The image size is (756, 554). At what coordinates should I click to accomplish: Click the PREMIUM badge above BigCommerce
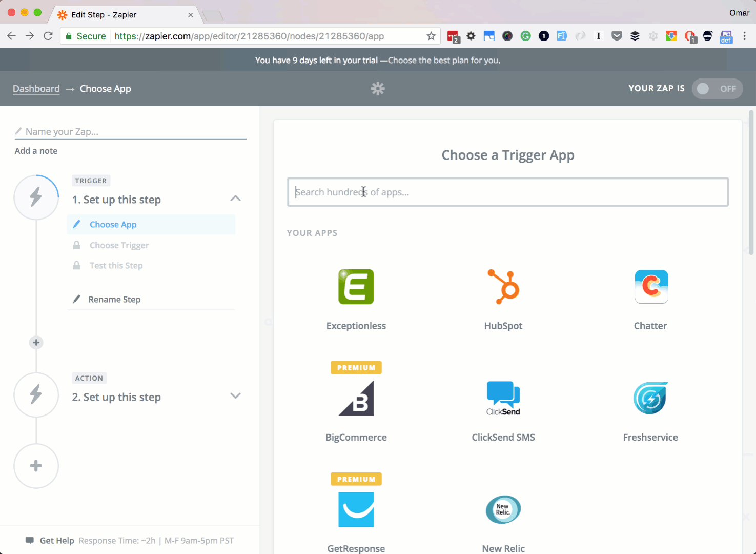pos(356,367)
